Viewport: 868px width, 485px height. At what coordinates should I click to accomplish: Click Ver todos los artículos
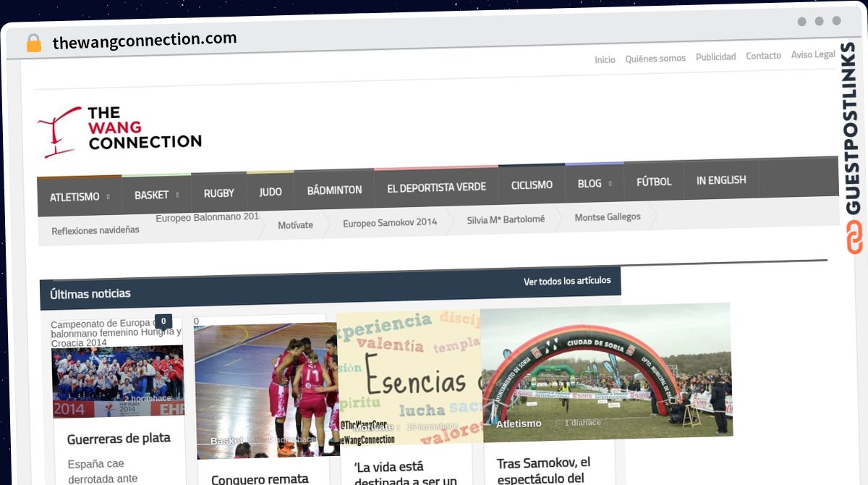[567, 281]
